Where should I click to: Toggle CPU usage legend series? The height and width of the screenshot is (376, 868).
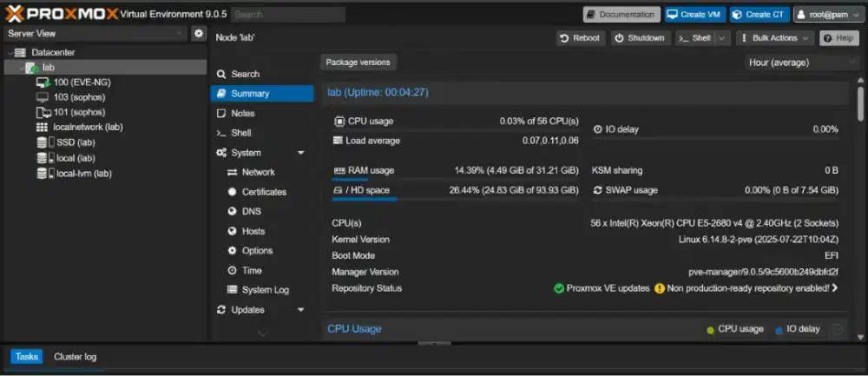[735, 329]
